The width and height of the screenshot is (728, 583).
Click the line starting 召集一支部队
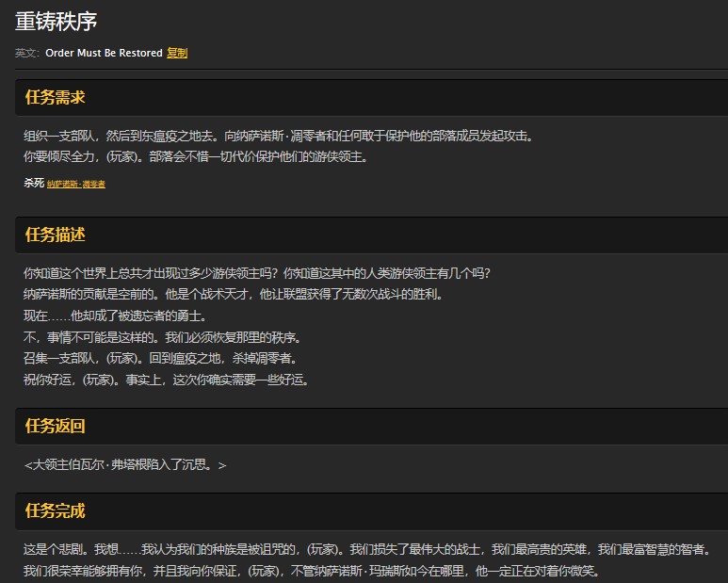(x=160, y=358)
